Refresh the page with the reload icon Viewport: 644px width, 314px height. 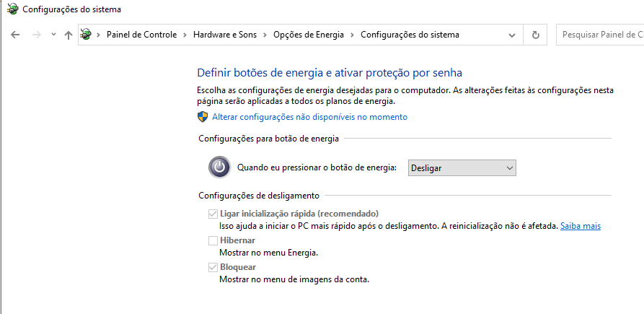[535, 35]
